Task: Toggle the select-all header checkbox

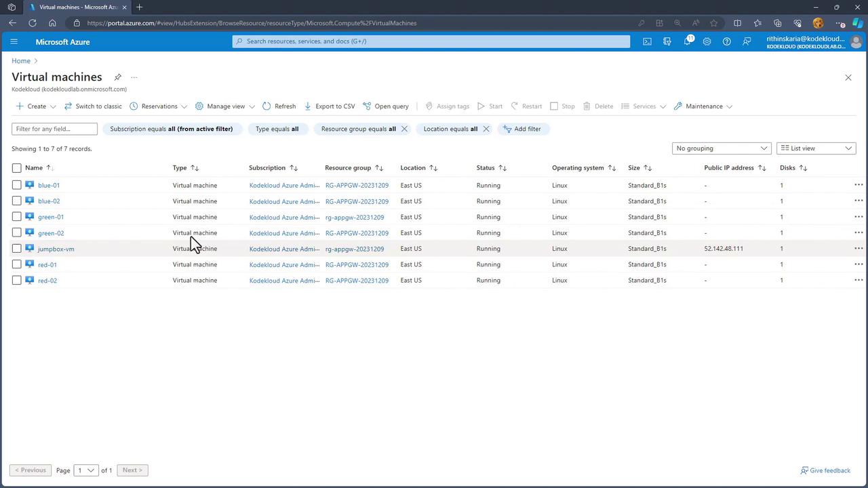Action: click(x=17, y=168)
